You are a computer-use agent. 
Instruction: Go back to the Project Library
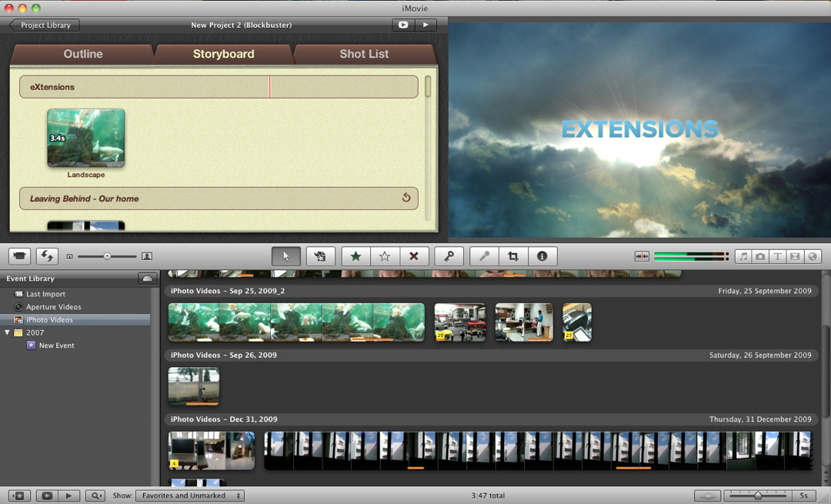(45, 25)
